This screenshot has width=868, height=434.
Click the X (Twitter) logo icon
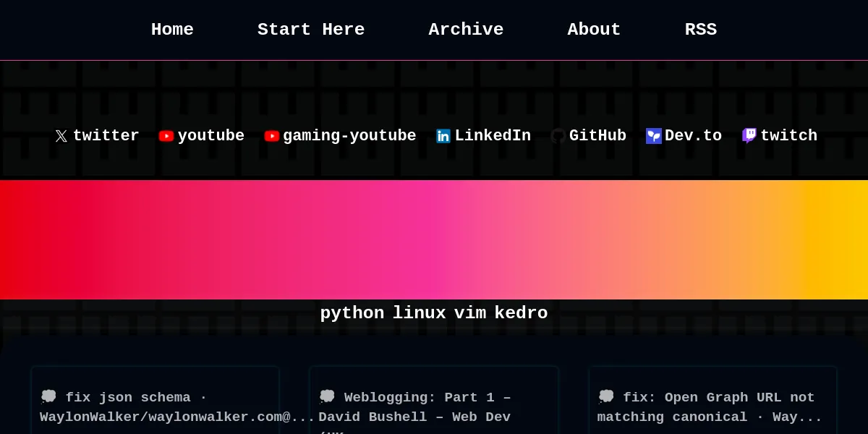coord(61,136)
